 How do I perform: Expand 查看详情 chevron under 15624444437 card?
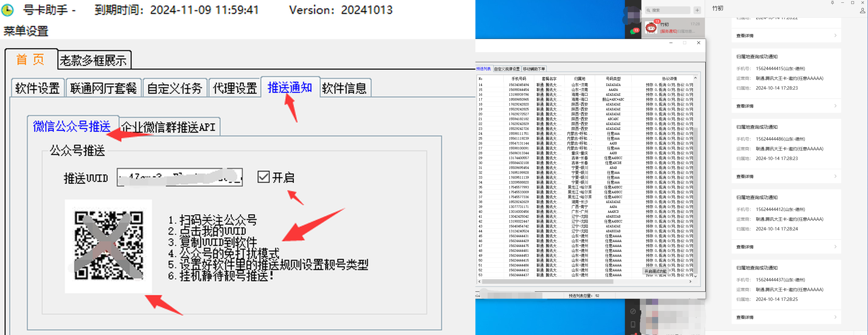[x=835, y=317]
